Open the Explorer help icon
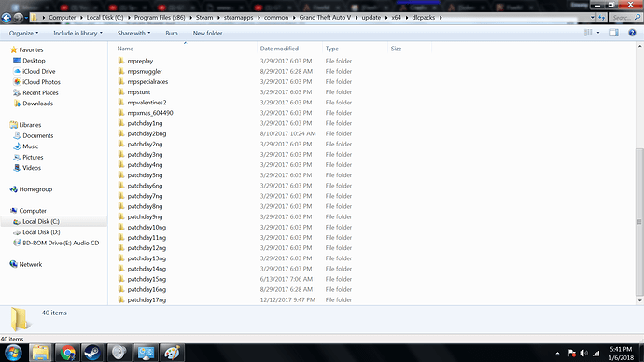 tap(632, 33)
